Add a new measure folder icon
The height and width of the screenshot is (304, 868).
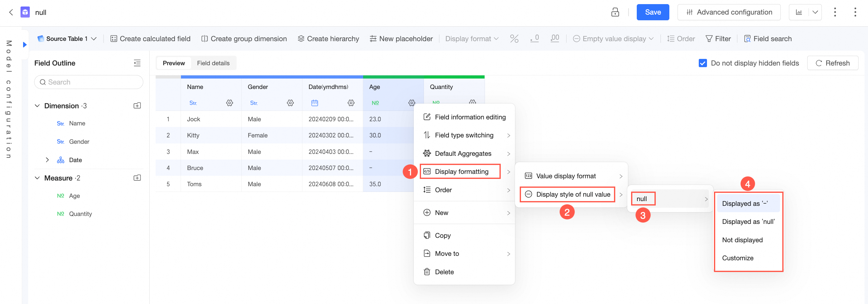pyautogui.click(x=137, y=178)
